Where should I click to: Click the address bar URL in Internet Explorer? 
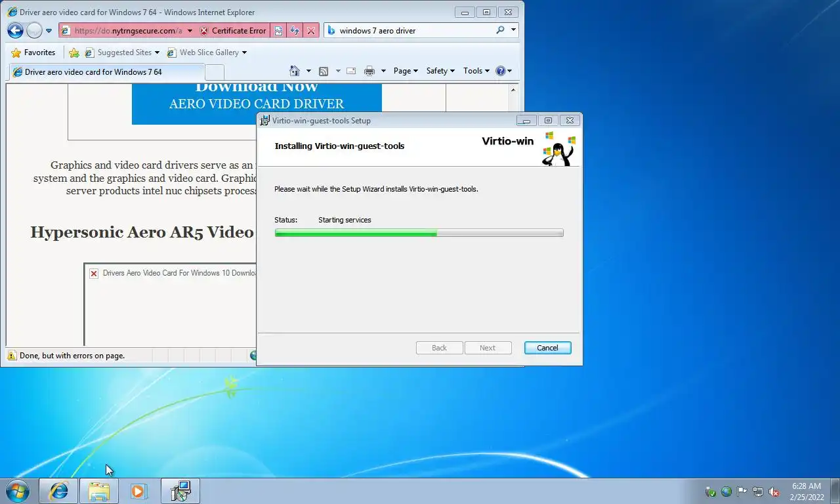click(x=127, y=30)
